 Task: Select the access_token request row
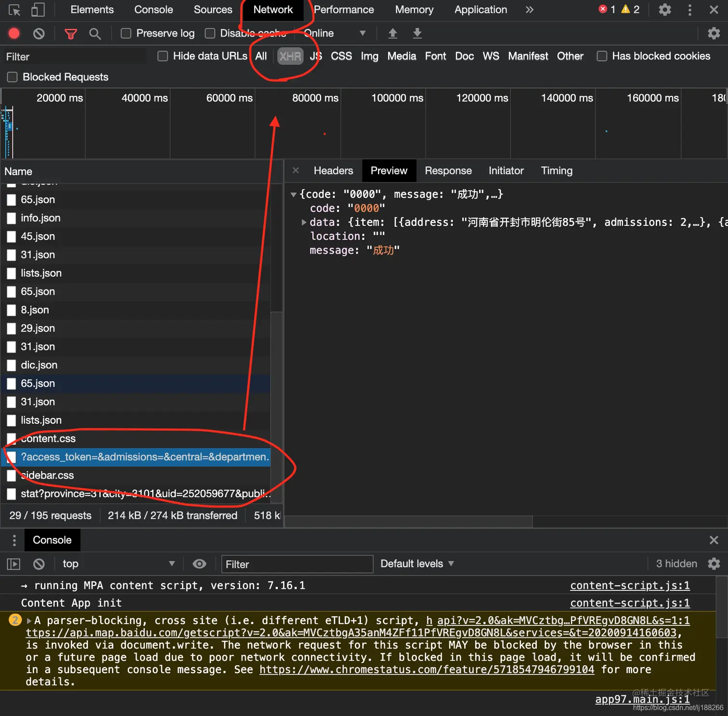coord(136,457)
